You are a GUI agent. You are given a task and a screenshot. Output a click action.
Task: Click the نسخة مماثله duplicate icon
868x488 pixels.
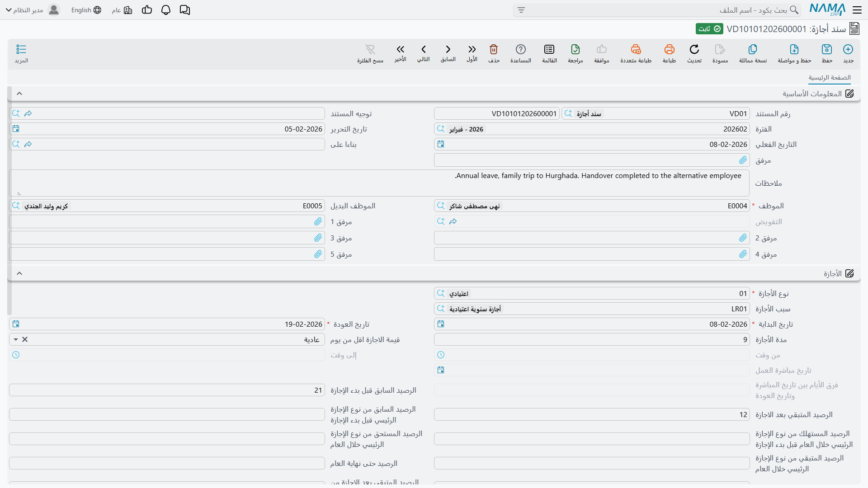[753, 49]
